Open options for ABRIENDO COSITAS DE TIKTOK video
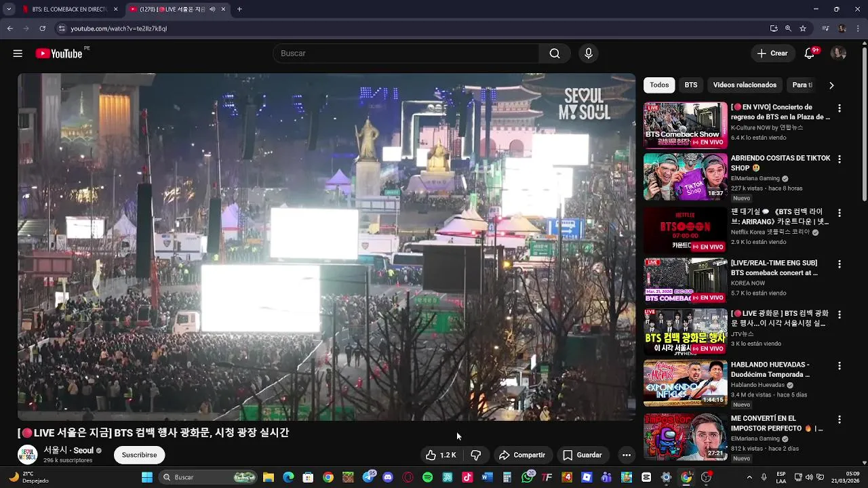This screenshot has width=868, height=488. 840,159
